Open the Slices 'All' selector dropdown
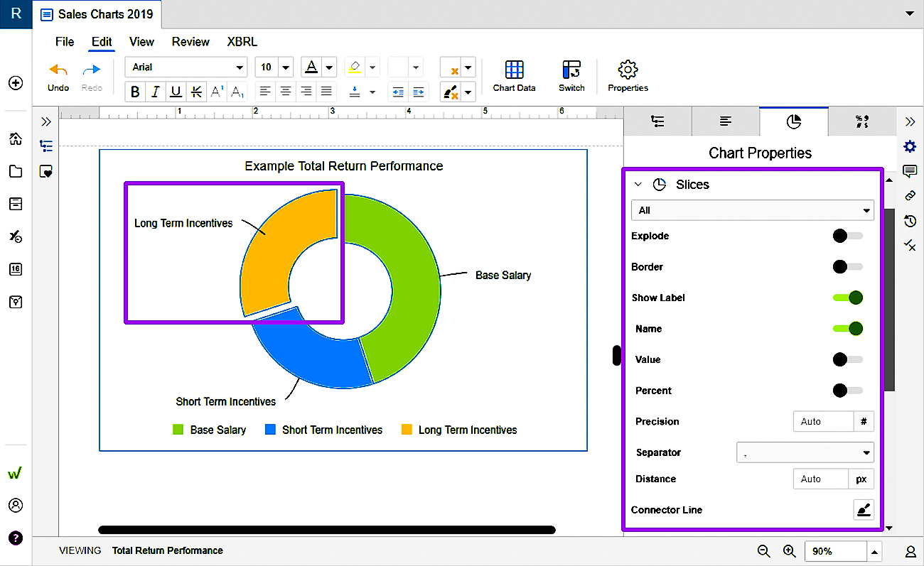Image resolution: width=924 pixels, height=566 pixels. coord(752,210)
